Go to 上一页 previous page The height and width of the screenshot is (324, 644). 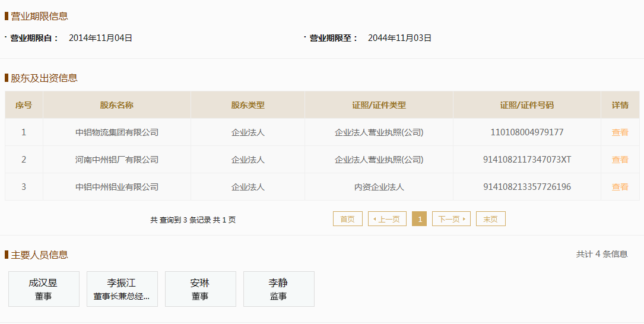tap(387, 219)
